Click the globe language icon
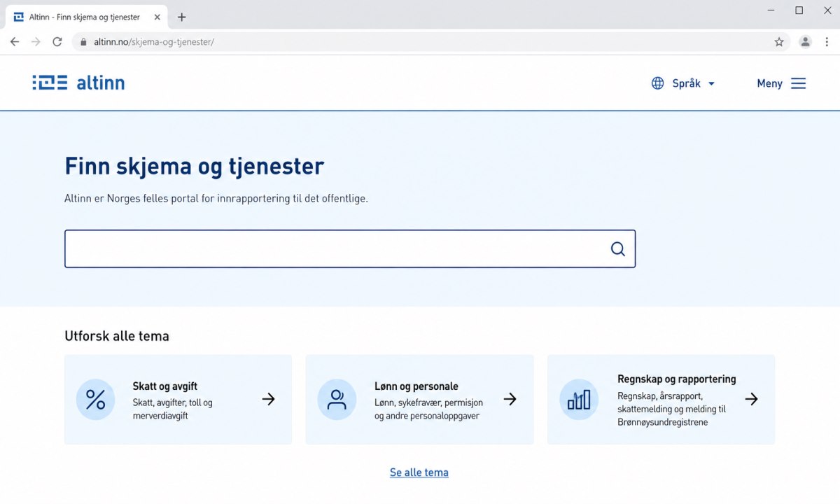The height and width of the screenshot is (504, 840). coord(657,83)
